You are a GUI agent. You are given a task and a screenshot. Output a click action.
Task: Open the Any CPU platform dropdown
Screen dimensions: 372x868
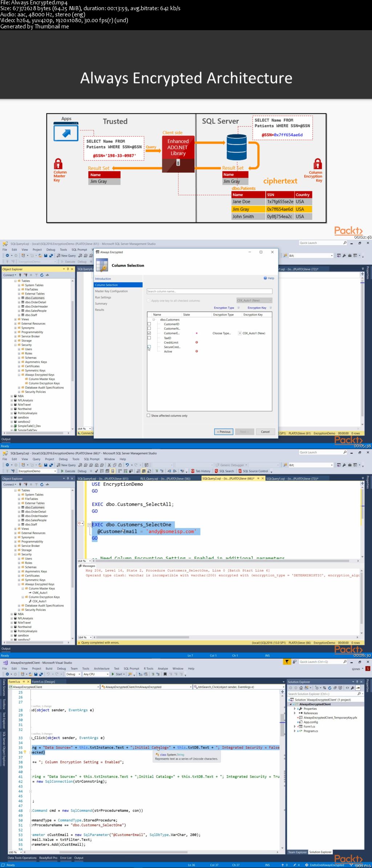(x=96, y=674)
